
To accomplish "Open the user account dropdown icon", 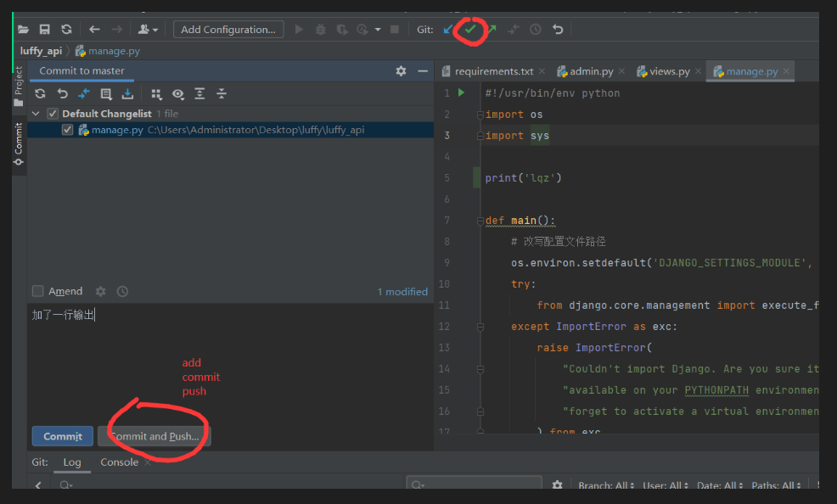I will coord(148,30).
